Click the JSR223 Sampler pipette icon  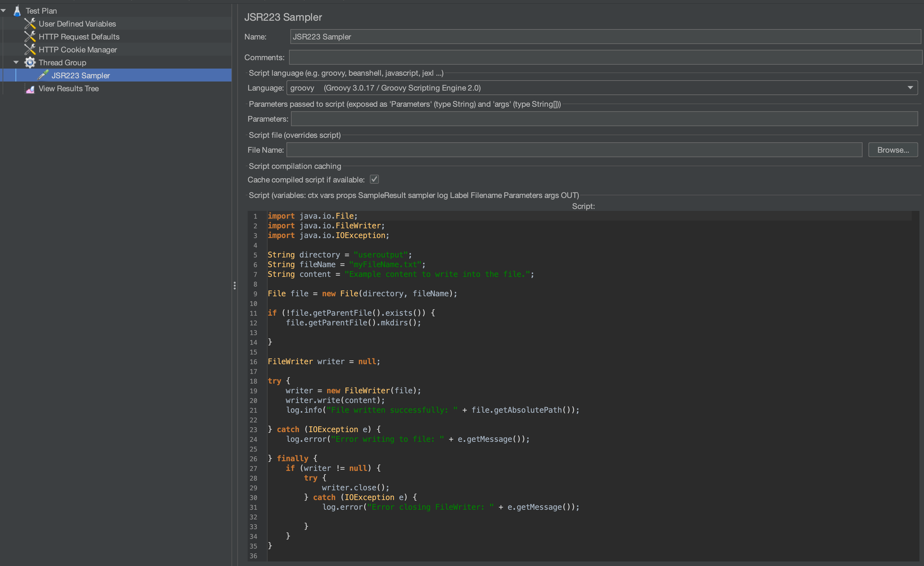[43, 75]
